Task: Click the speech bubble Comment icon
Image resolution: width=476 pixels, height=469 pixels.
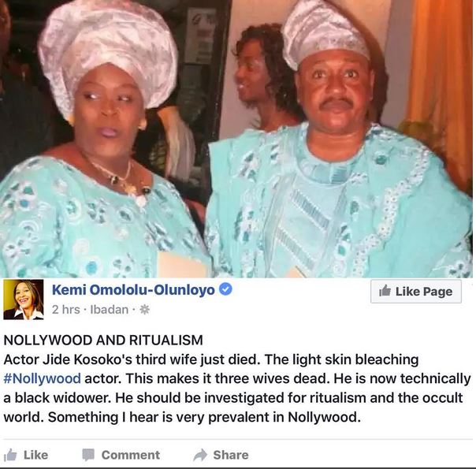Action: pos(88,455)
